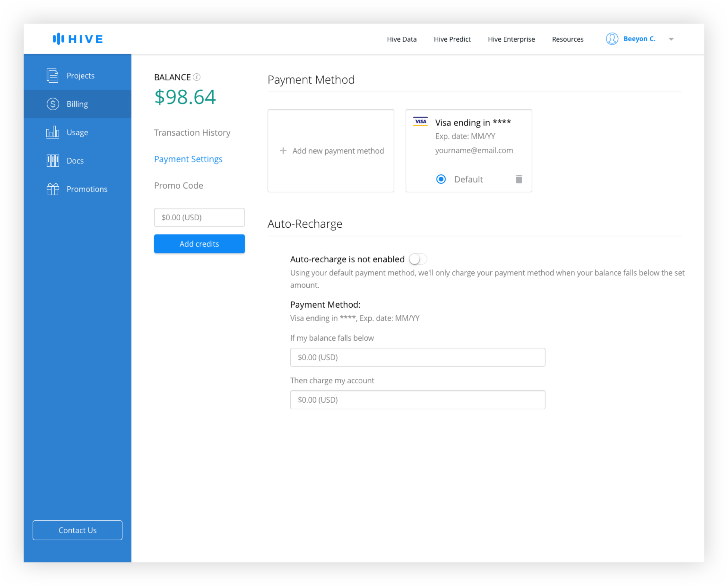Open Promotions in the sidebar
Viewport: 728px width, 586px height.
tap(77, 189)
